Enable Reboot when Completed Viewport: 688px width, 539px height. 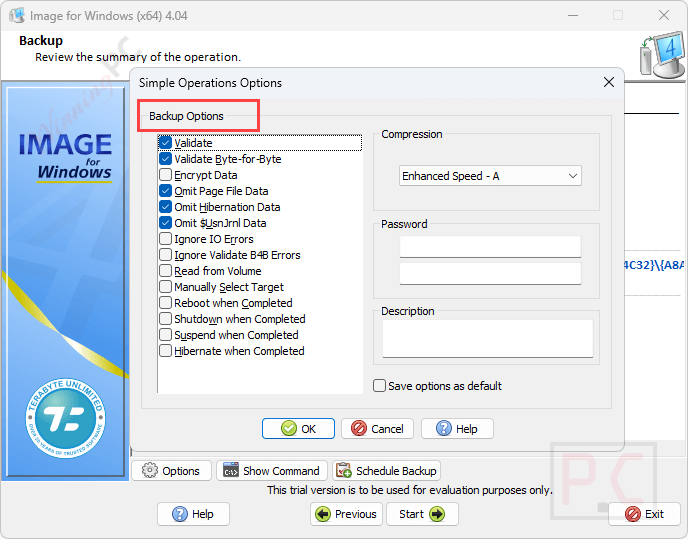tap(165, 303)
